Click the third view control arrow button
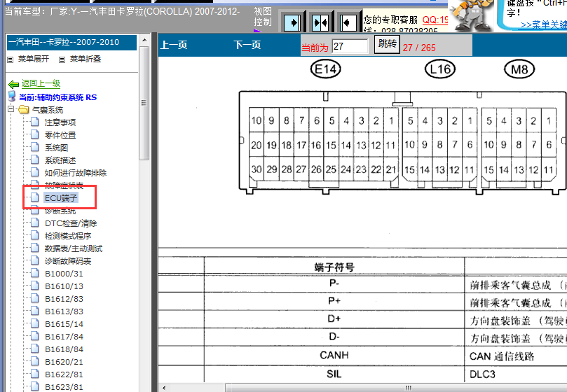Viewport: 567px width, 392px height. point(347,23)
